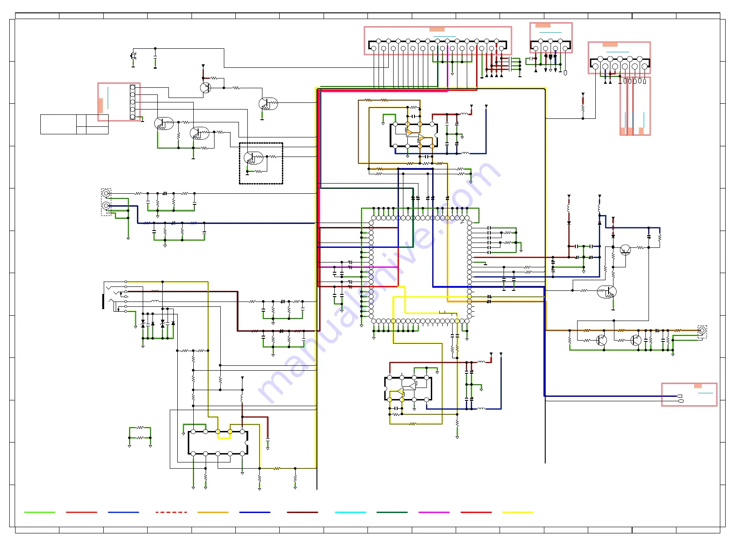Click the orange-highlighted dual op-amp IC

click(x=414, y=135)
